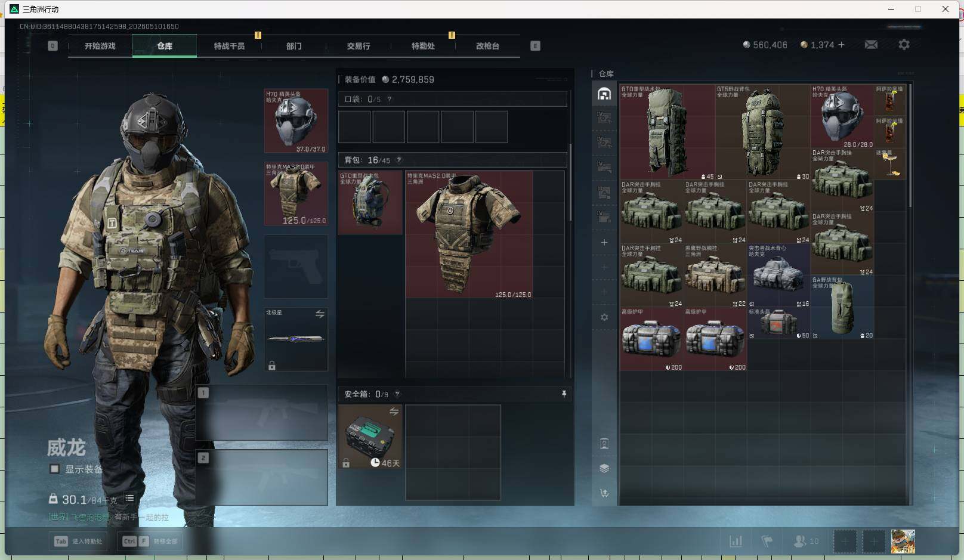Select the cocktail glass drink item
This screenshot has height=560, width=964.
[x=890, y=164]
